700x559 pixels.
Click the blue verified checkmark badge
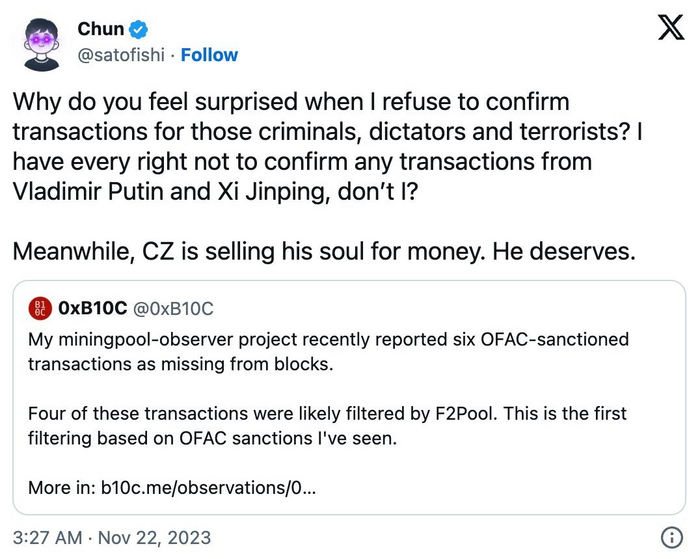coord(139,31)
